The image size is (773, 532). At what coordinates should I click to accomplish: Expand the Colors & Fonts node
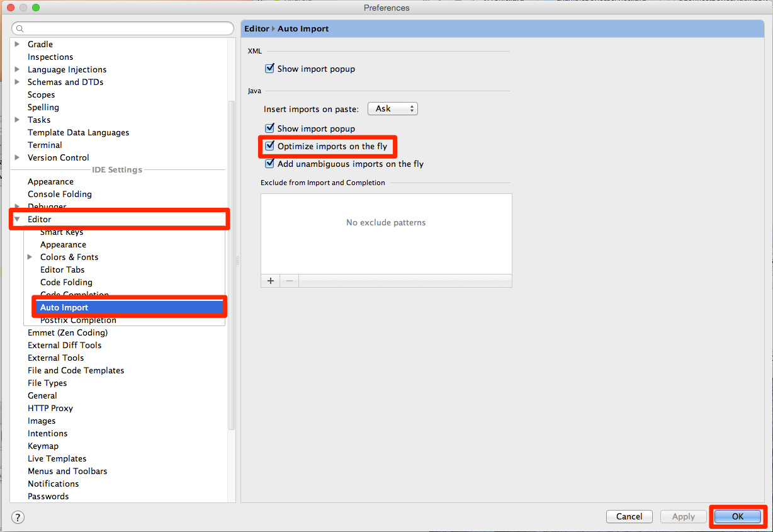(x=30, y=257)
